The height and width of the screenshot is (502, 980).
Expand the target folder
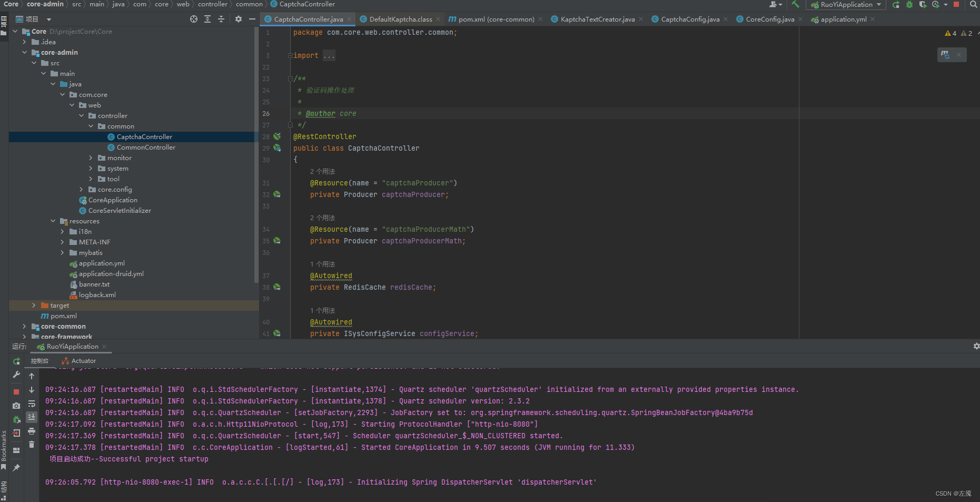click(34, 305)
